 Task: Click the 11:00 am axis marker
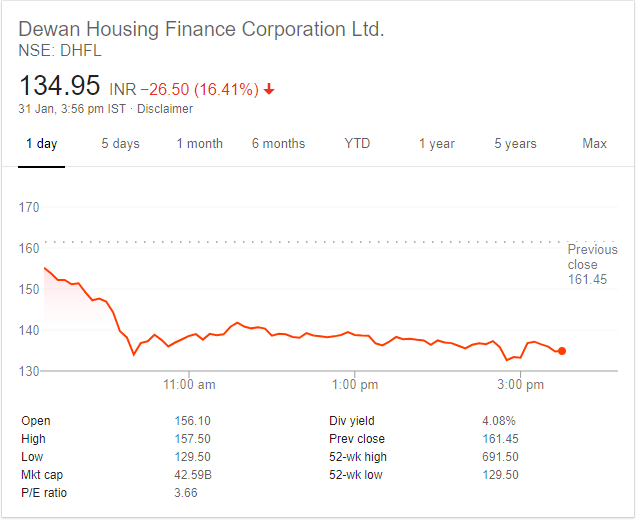[189, 384]
